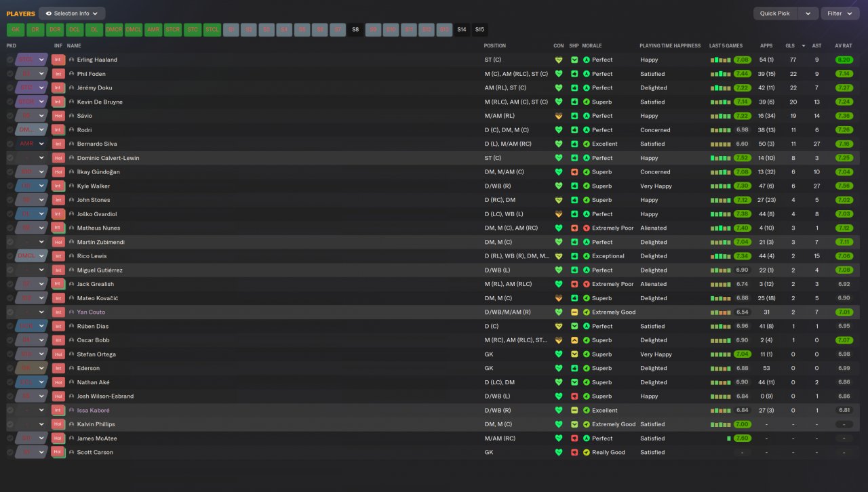Open the Selection Info view dropdown
Screen dimensions: 868x492
72,14
